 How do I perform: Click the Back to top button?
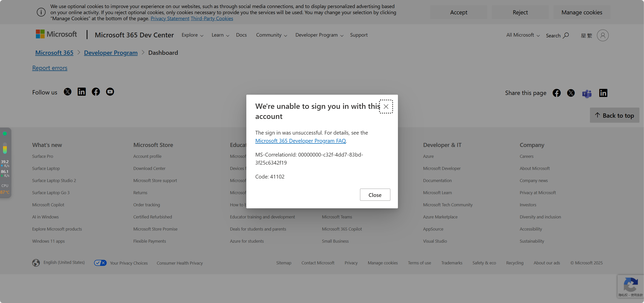coord(614,115)
